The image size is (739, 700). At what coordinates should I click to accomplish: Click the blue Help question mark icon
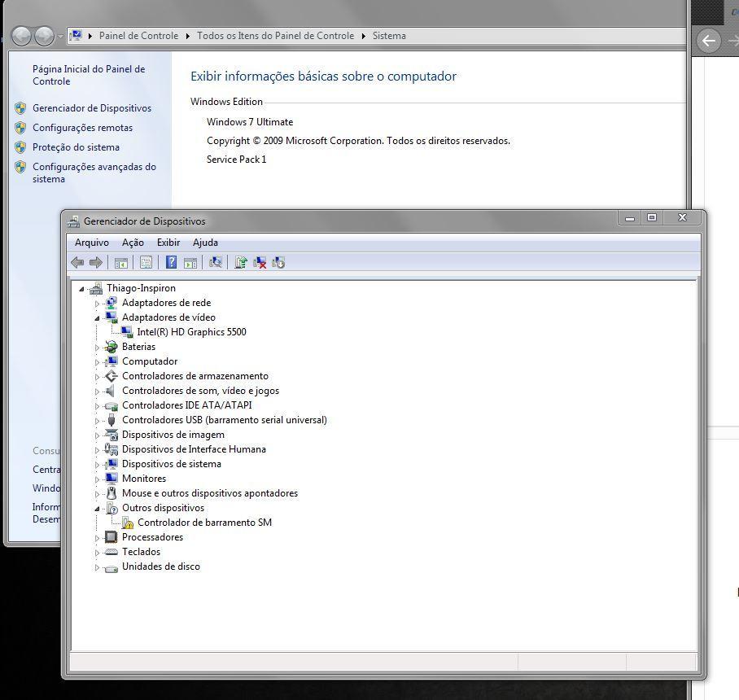[171, 262]
